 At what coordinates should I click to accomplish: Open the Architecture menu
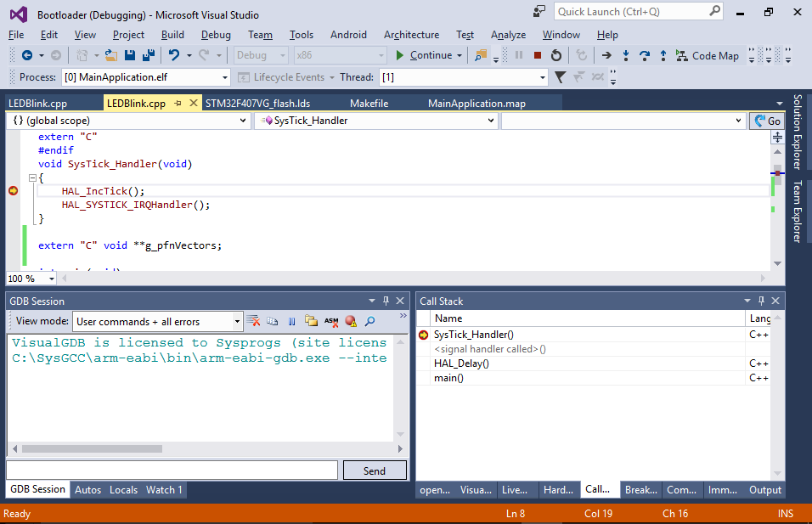411,35
